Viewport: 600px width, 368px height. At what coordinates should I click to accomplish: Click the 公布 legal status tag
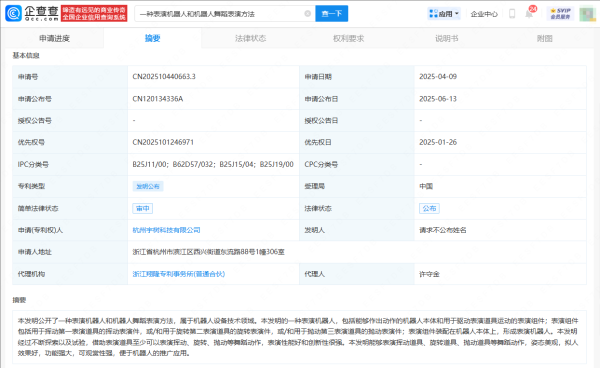(429, 208)
